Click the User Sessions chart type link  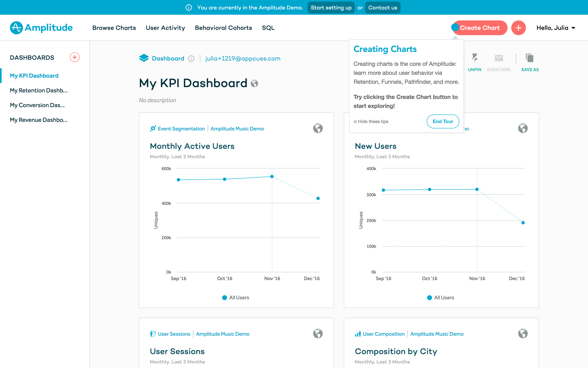click(174, 334)
